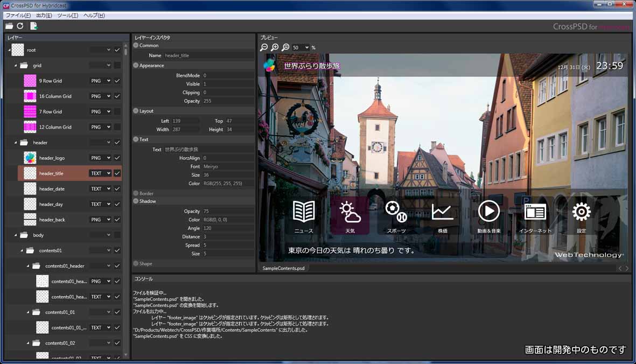Click the Opacity field showing 255
The image size is (636, 364).
(x=227, y=101)
